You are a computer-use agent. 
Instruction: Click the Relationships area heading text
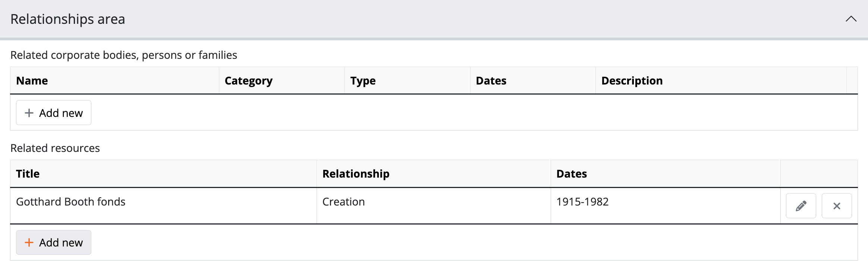68,19
